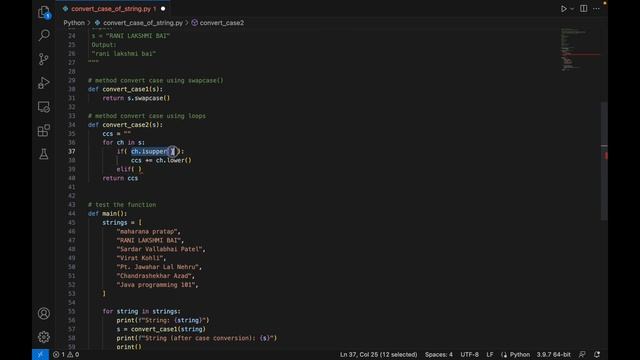
Task: Change the end of line sequence LF
Action: tap(490, 355)
